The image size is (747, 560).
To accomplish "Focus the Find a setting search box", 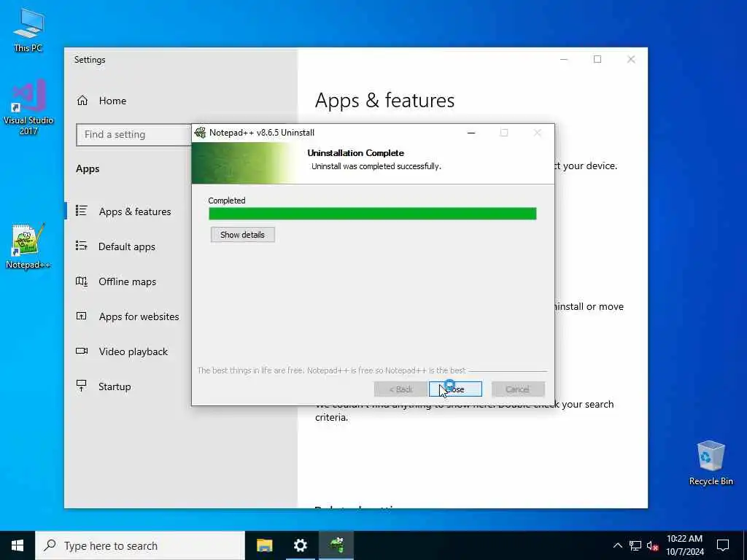I will click(134, 135).
